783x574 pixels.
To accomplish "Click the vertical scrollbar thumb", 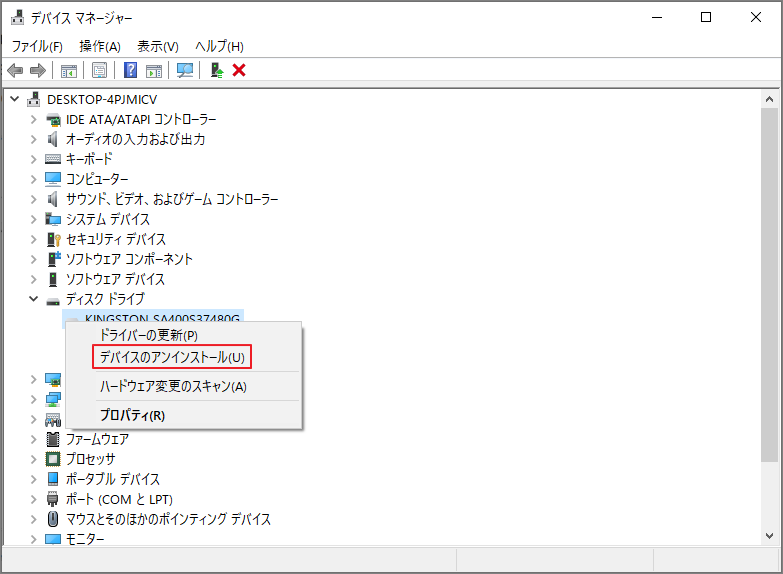I will point(770,285).
